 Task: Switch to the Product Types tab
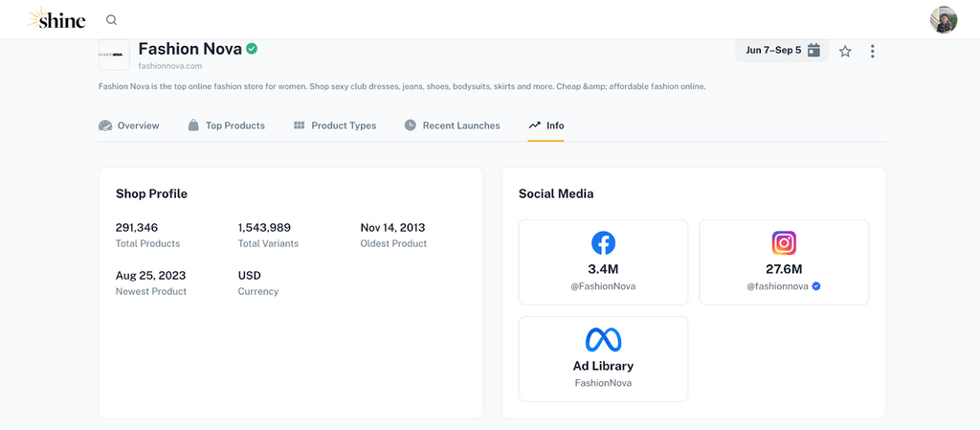(335, 125)
